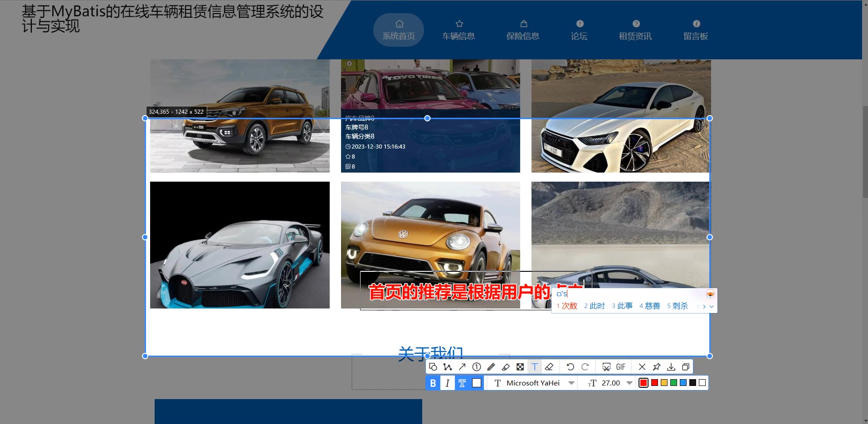Click the 车辆分类8 text on hovered card
The image size is (868, 424).
[360, 136]
